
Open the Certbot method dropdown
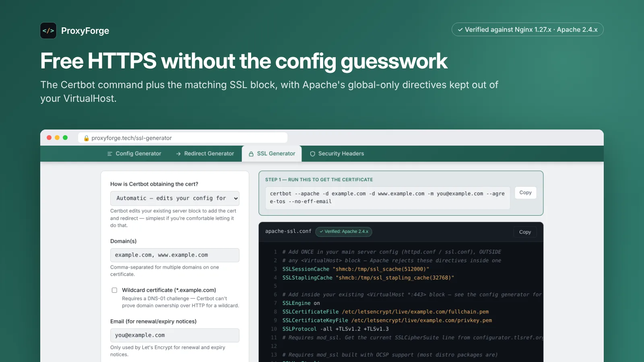175,198
